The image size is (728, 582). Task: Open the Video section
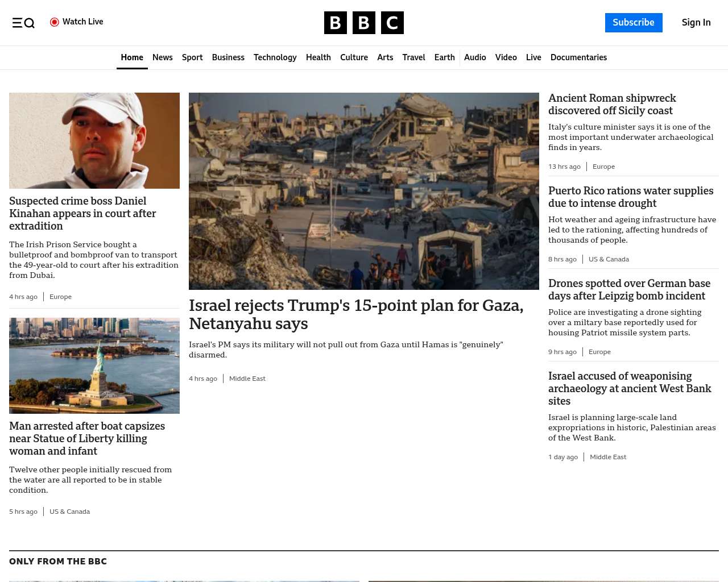506,57
